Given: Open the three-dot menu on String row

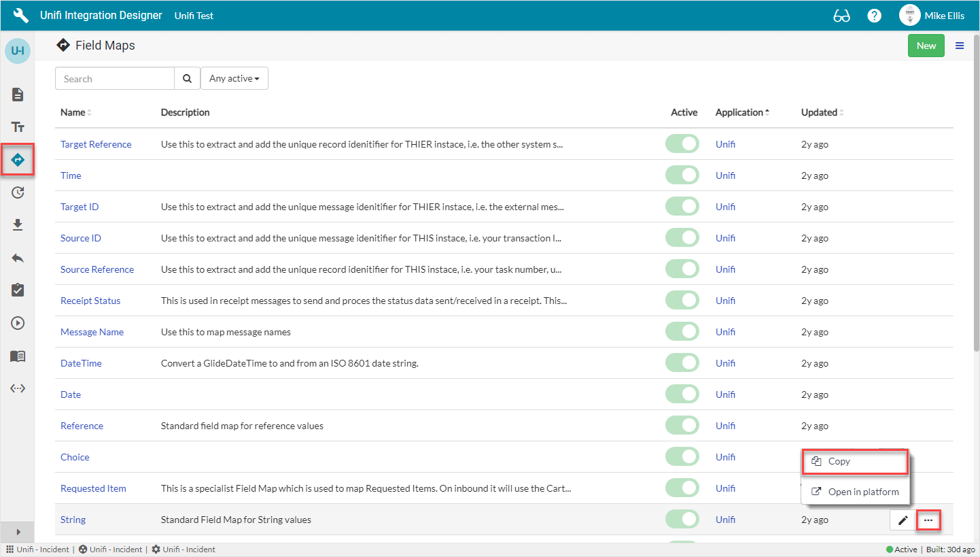Looking at the screenshot, I should click(x=928, y=520).
